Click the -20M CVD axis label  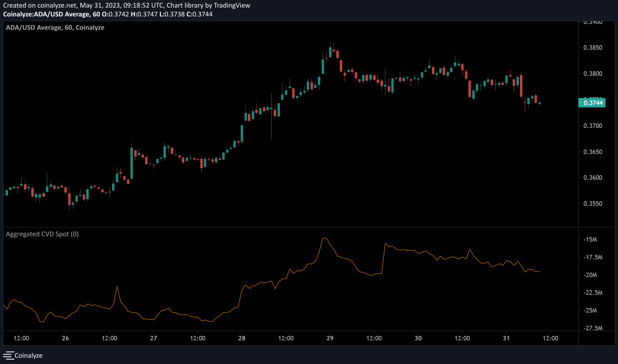[x=590, y=275]
